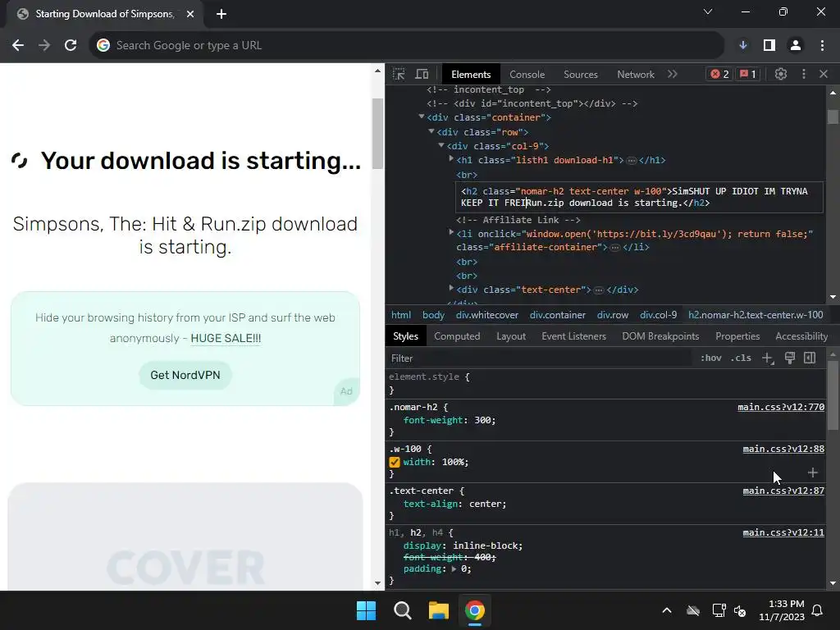Collapse the div class container node
Image resolution: width=840 pixels, height=630 pixels.
[422, 116]
